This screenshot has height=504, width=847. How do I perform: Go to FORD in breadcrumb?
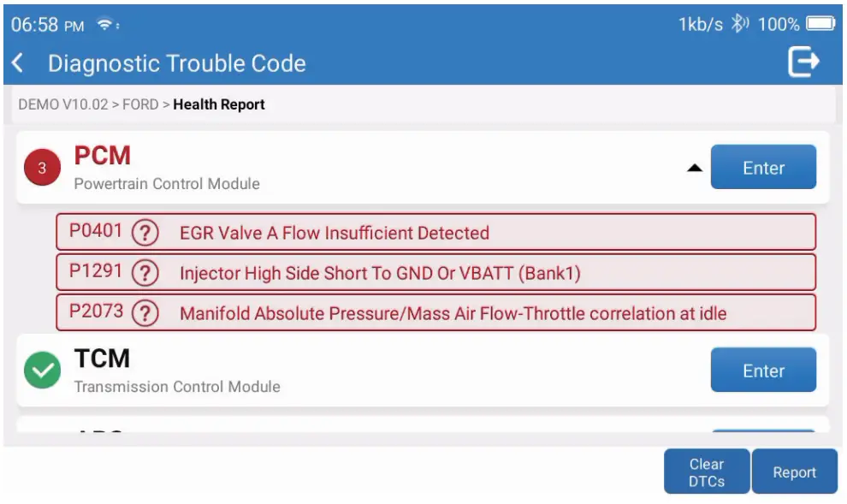click(x=140, y=104)
